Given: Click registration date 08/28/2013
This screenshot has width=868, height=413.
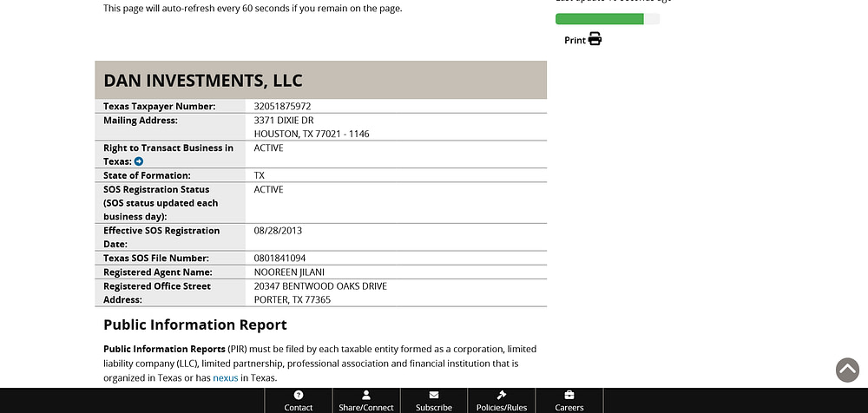Looking at the screenshot, I should coord(278,230).
